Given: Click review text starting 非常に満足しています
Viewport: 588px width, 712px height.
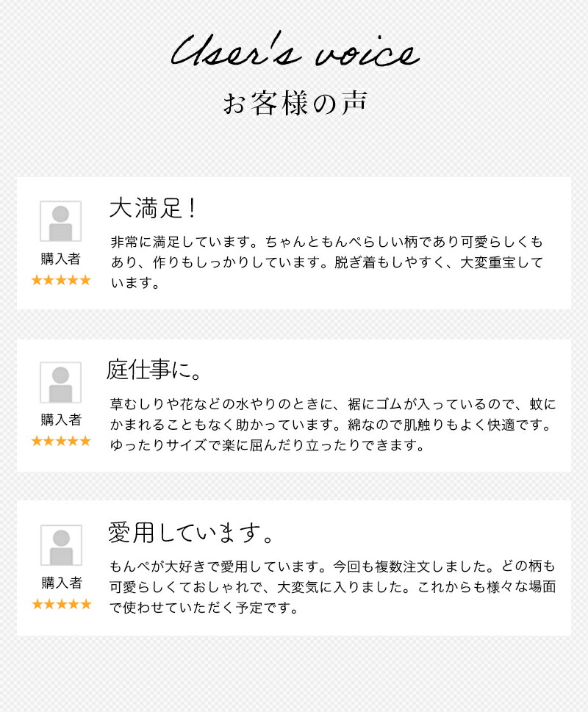Looking at the screenshot, I should [327, 262].
